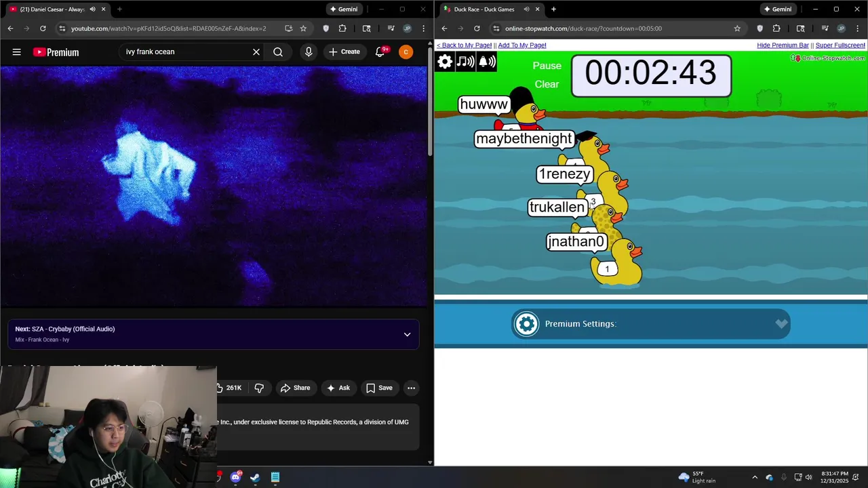Click Gemini button in the YouTube window

point(344,9)
